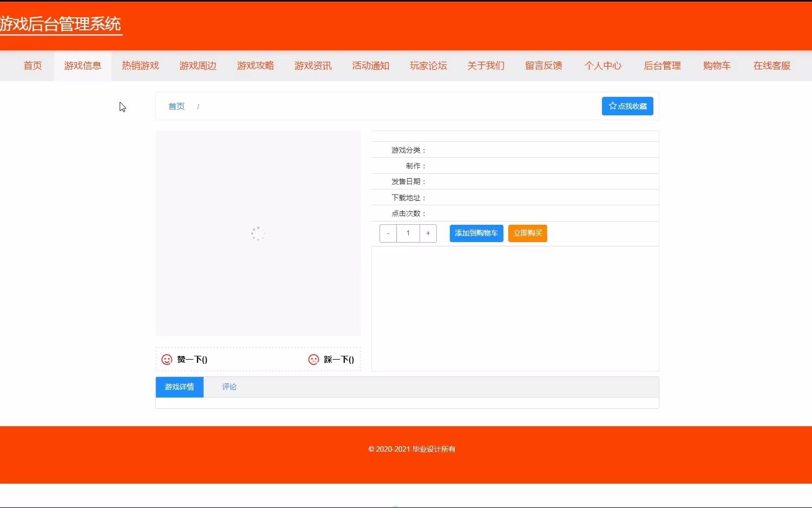The image size is (812, 508).
Task: Open 玩家论坛 from navigation
Action: click(x=428, y=66)
